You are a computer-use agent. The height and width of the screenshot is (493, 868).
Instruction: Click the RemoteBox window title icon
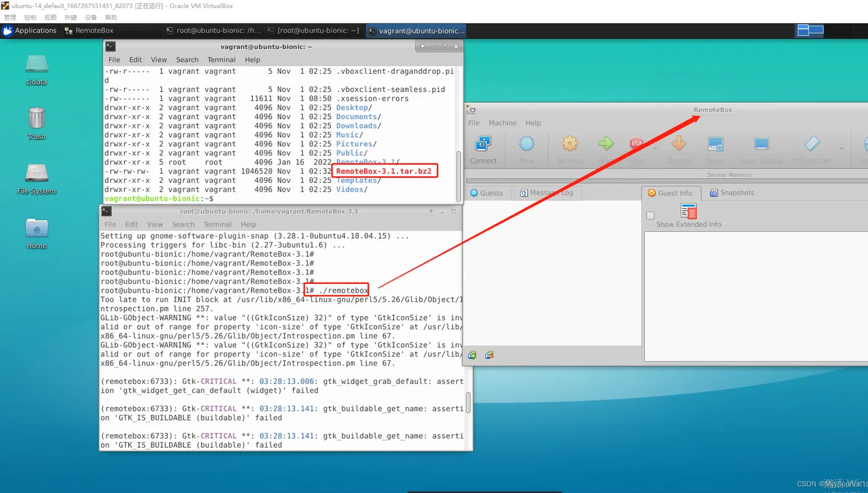471,110
